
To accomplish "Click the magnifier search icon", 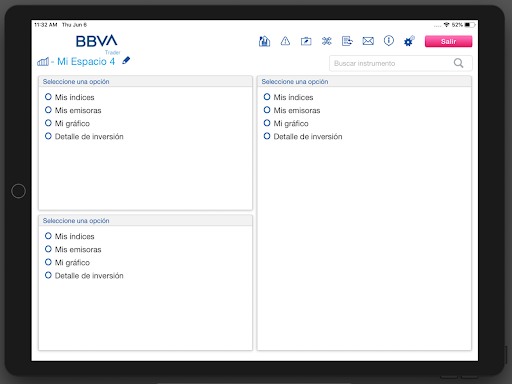I will point(459,63).
